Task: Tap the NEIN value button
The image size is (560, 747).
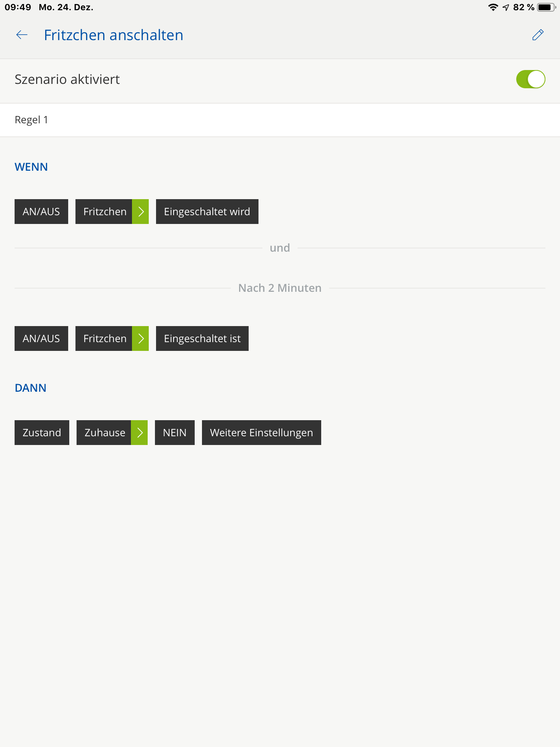Action: point(175,433)
